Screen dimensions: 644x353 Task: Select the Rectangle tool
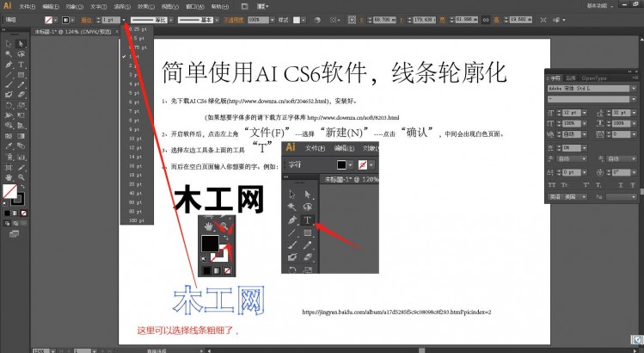click(21, 75)
